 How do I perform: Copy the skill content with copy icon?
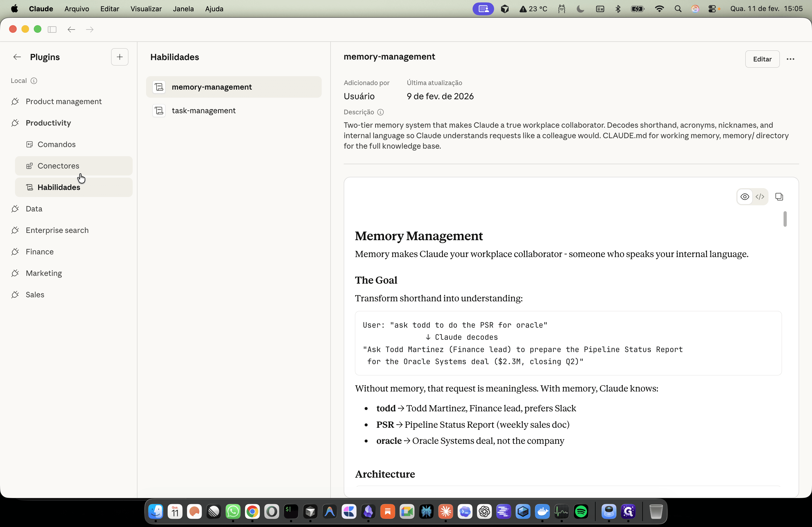(779, 197)
